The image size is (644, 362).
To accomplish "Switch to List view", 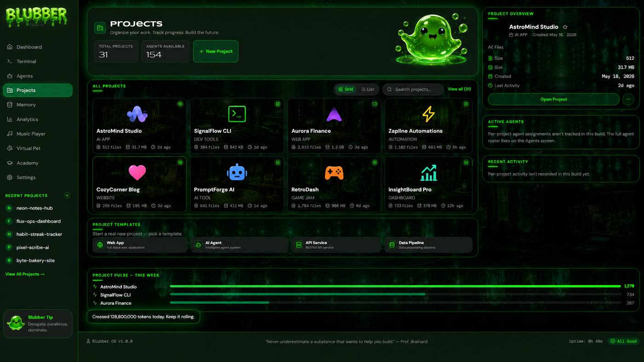I will coord(368,89).
